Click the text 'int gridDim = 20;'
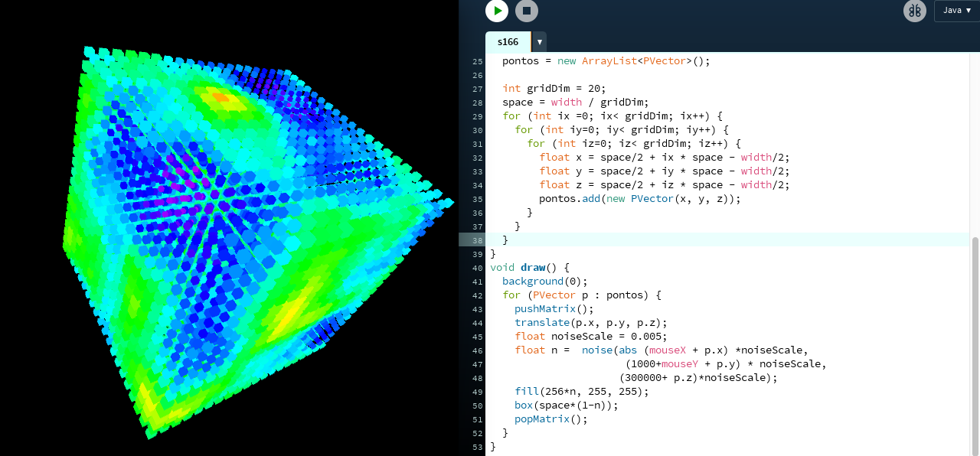Screen dimensions: 980x456 click(x=554, y=89)
